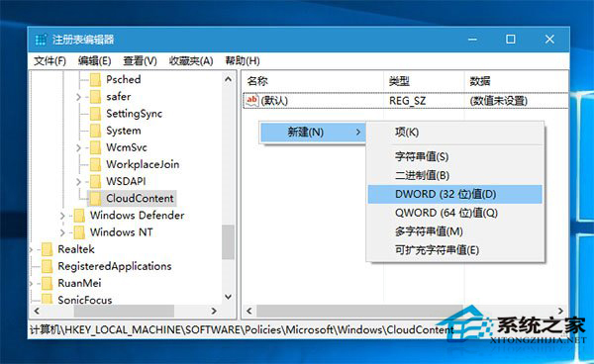
Task: Click the tree pane horizontal scrollbar thumb
Action: (124, 311)
